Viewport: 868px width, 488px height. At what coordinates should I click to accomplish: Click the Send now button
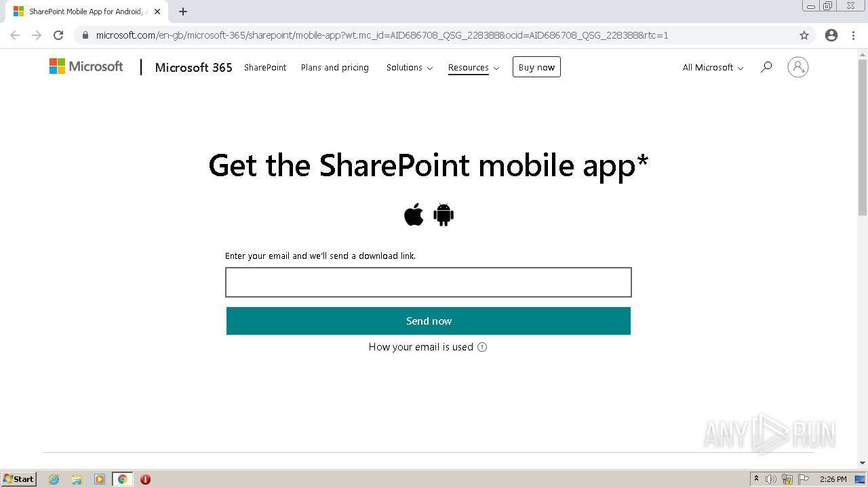coord(429,321)
